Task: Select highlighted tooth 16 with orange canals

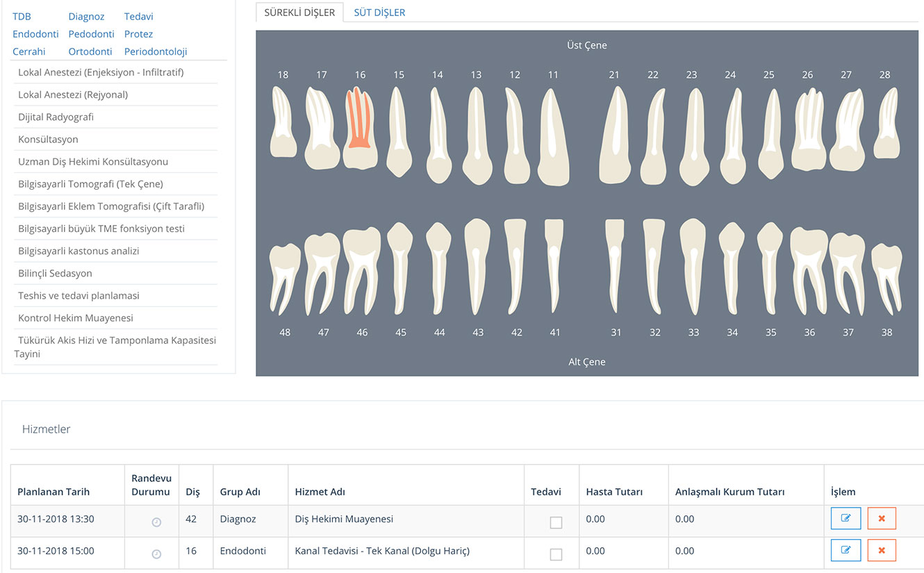Action: point(360,128)
